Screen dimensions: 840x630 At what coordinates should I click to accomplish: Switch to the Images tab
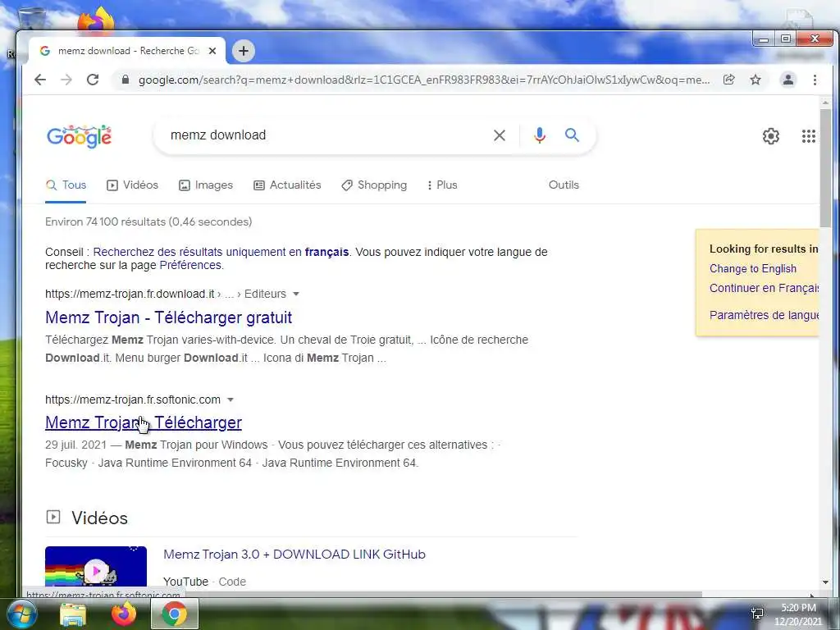206,185
